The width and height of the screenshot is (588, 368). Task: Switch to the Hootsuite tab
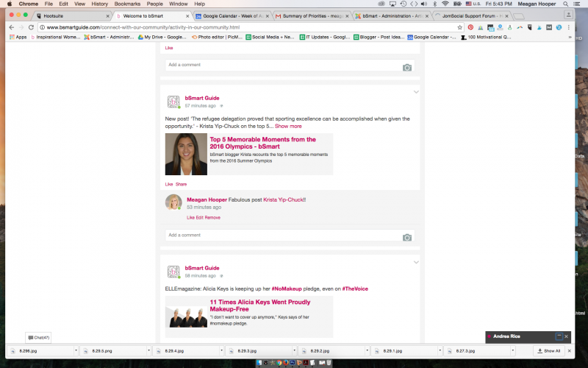tap(71, 15)
